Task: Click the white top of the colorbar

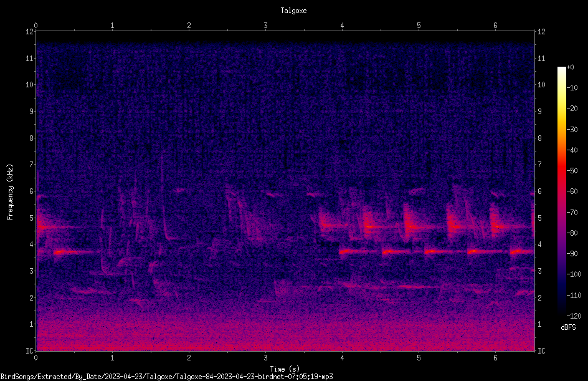Action: coord(561,70)
